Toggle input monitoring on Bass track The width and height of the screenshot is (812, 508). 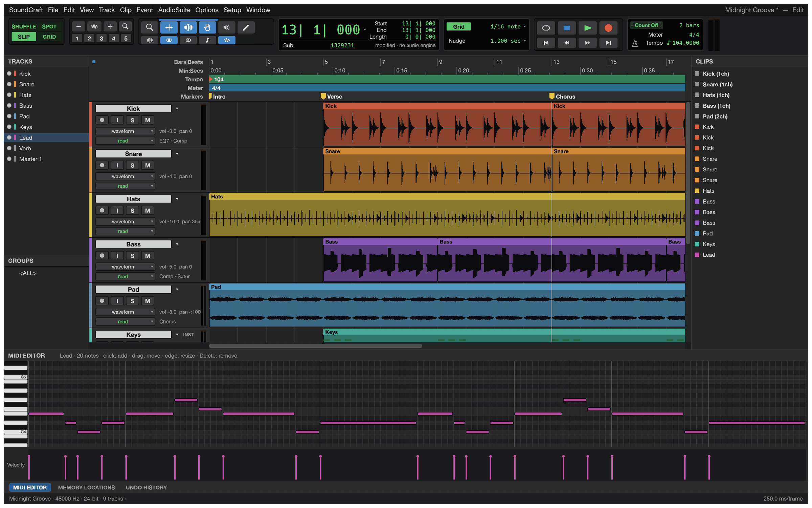[117, 256]
